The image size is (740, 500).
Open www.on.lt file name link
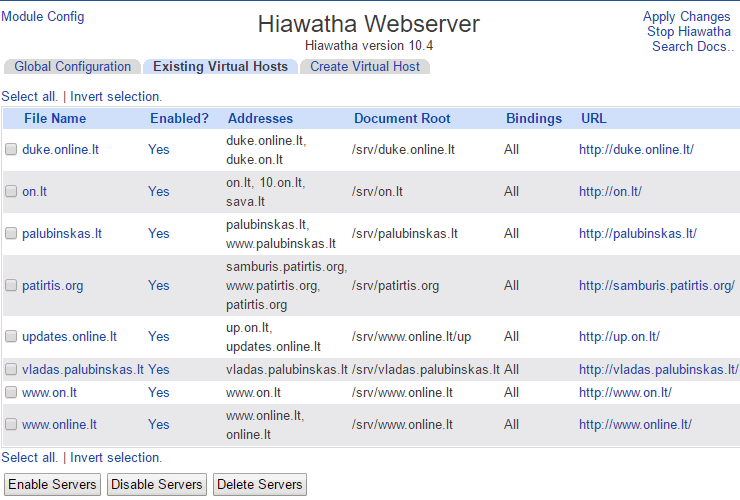click(x=50, y=392)
